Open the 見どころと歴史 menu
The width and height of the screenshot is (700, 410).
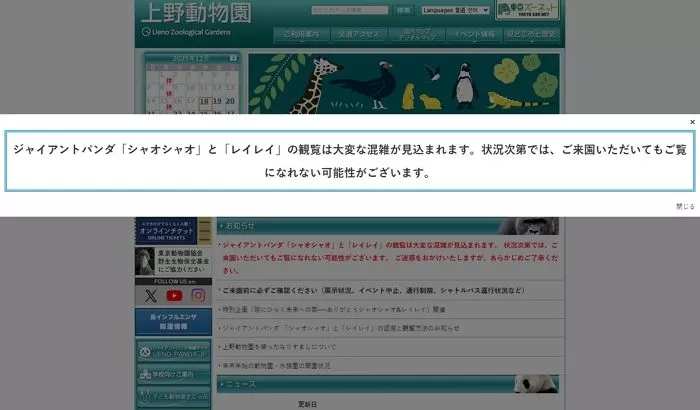531,34
